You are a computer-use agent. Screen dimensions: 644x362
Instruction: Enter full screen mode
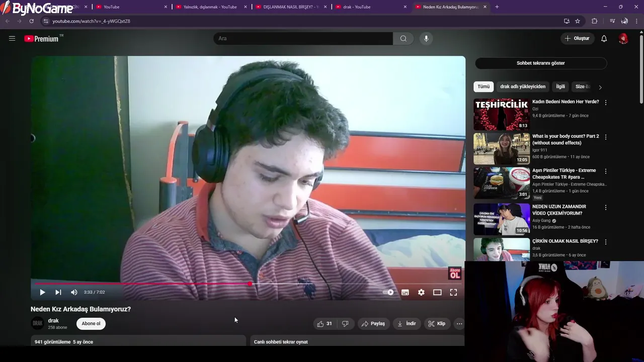point(453,292)
